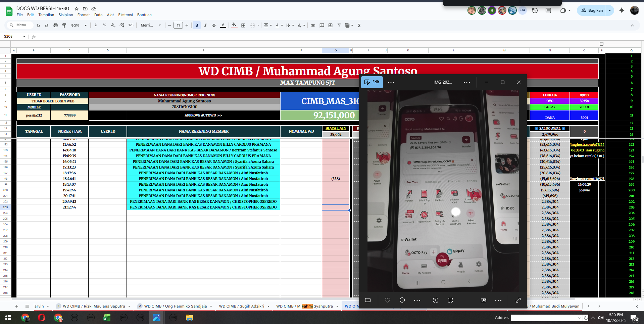Add a new sheet with plus button
The image size is (644, 324).
click(x=16, y=306)
